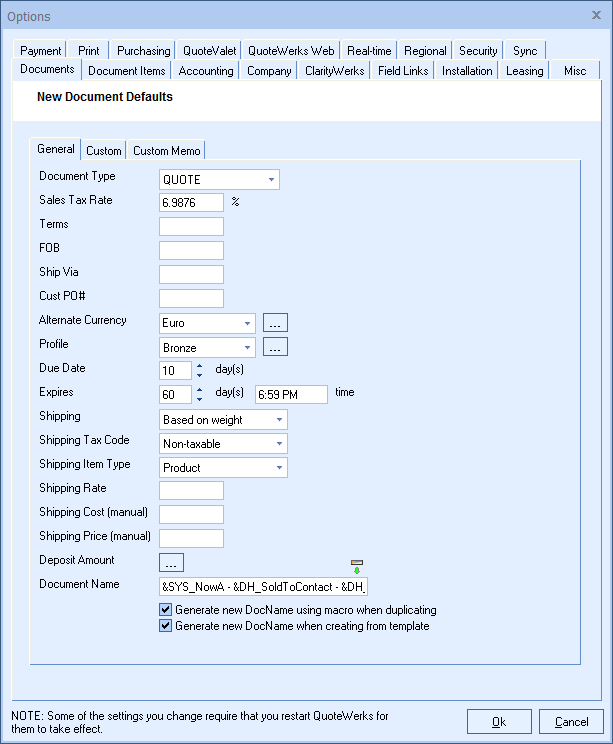This screenshot has height=744, width=613.
Task: Click the Expires time field
Action: 291,394
